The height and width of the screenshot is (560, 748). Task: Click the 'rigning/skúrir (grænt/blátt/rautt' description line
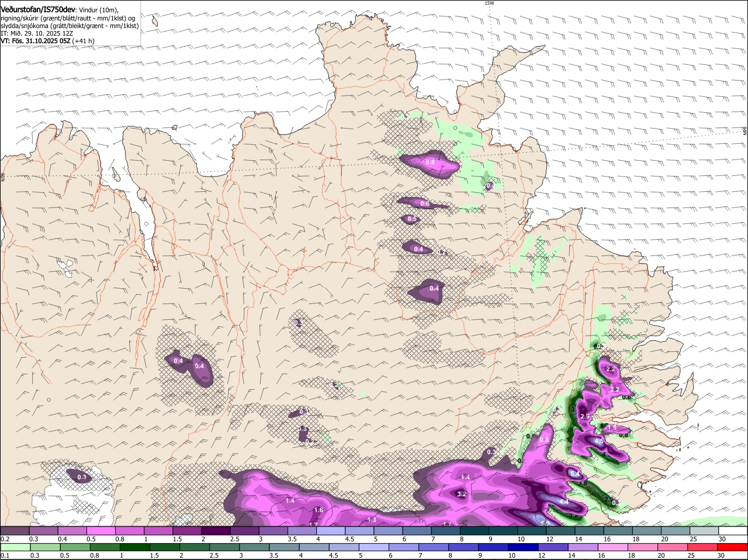tap(68, 18)
